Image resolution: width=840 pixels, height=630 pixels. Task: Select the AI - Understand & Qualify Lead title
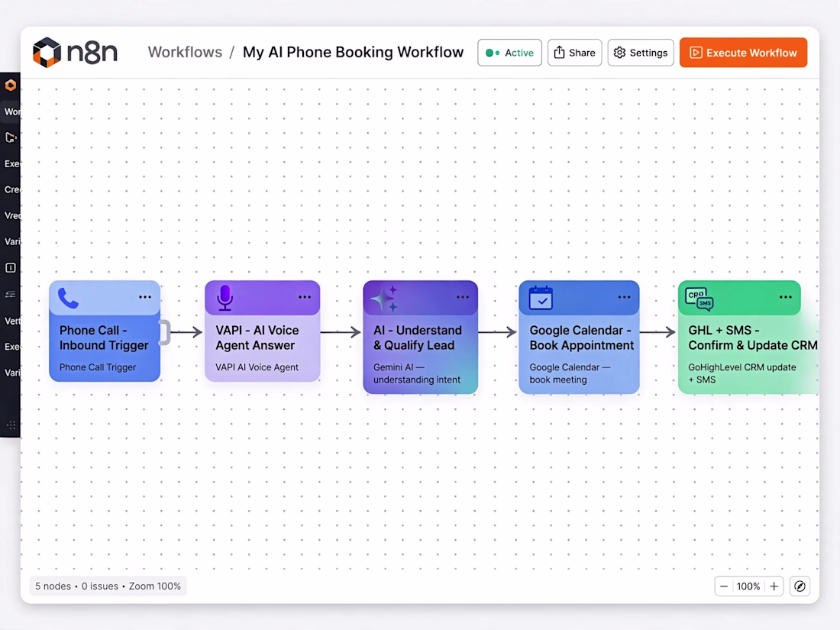coord(417,338)
